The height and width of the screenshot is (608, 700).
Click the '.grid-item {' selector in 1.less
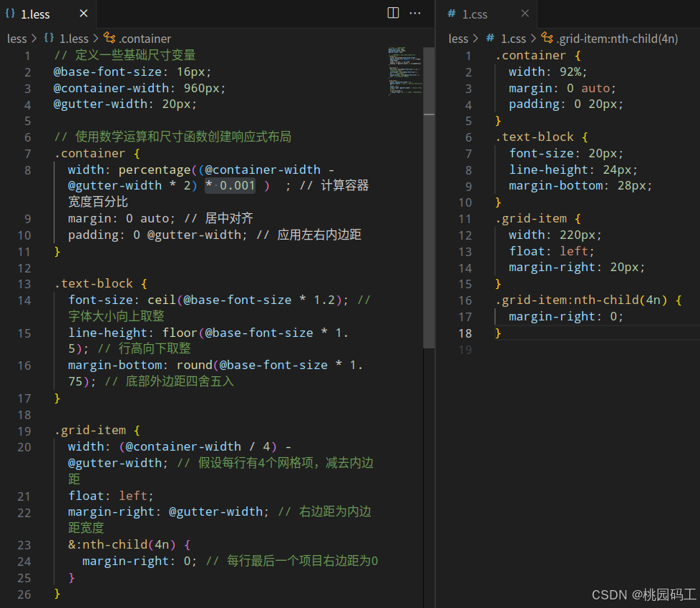pyautogui.click(x=97, y=431)
